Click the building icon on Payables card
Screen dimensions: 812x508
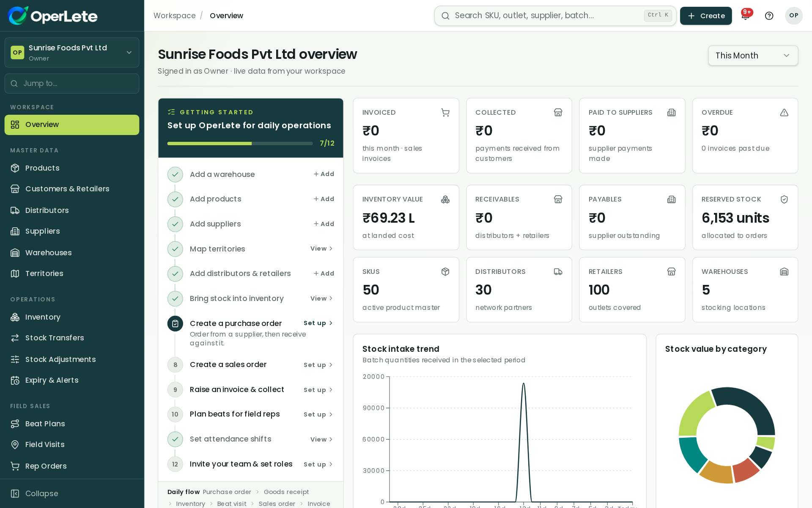pyautogui.click(x=671, y=199)
